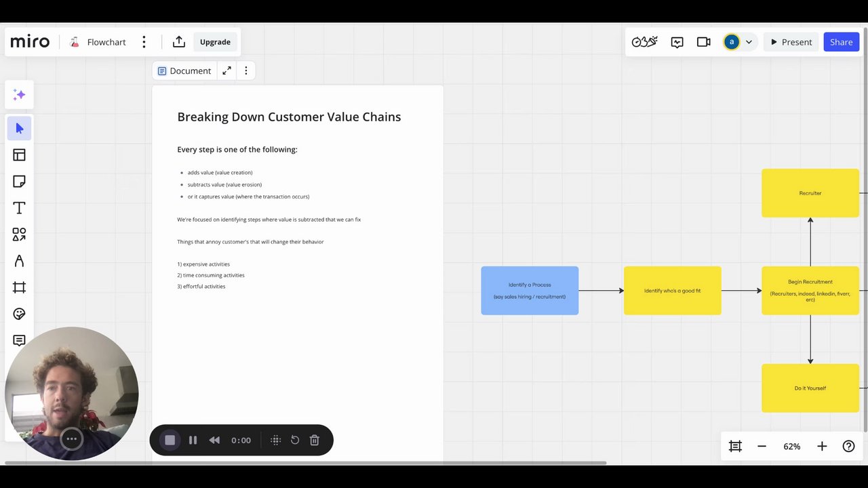Delete the recording with trash icon
This screenshot has width=868, height=488.
315,440
